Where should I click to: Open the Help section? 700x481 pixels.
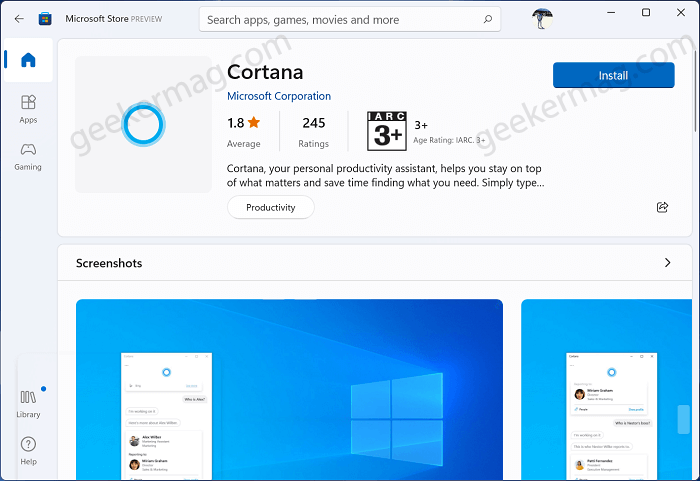click(x=28, y=451)
